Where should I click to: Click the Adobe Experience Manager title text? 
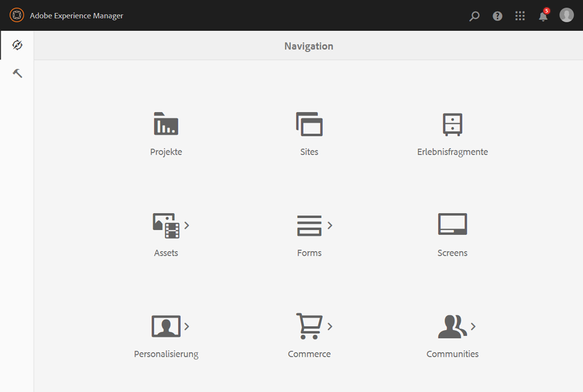tap(76, 15)
